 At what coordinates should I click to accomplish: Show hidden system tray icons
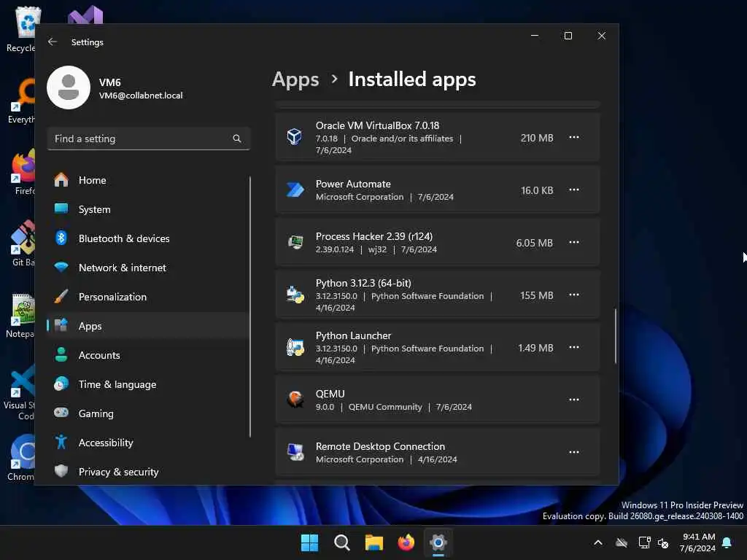point(598,542)
